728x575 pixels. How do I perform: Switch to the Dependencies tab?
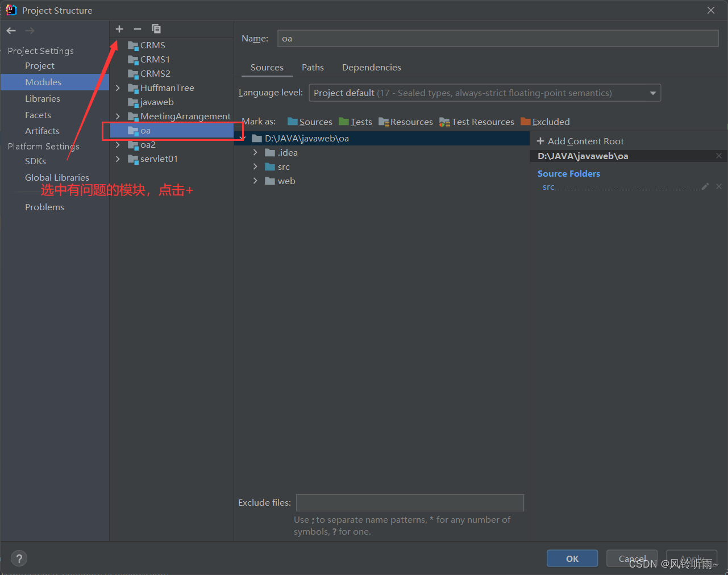click(x=372, y=67)
